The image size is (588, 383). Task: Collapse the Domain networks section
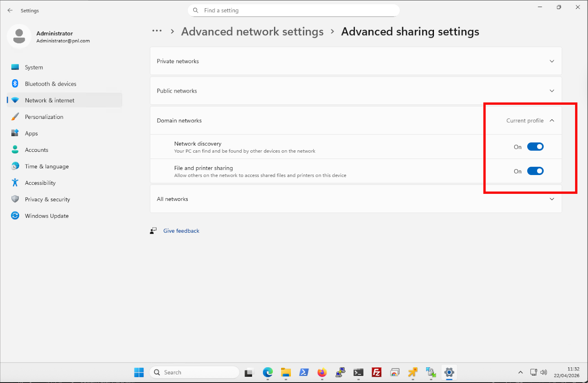pyautogui.click(x=552, y=121)
